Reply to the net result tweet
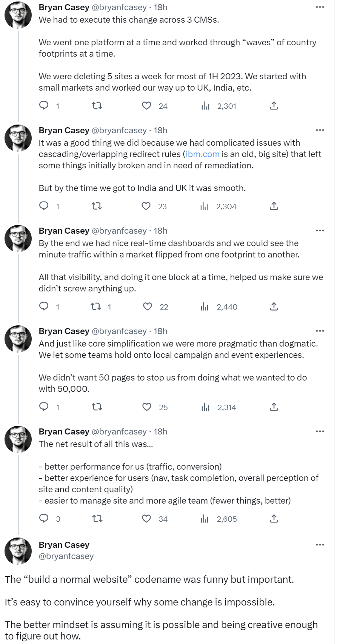Screen dimensions: 337x644 tap(44, 519)
